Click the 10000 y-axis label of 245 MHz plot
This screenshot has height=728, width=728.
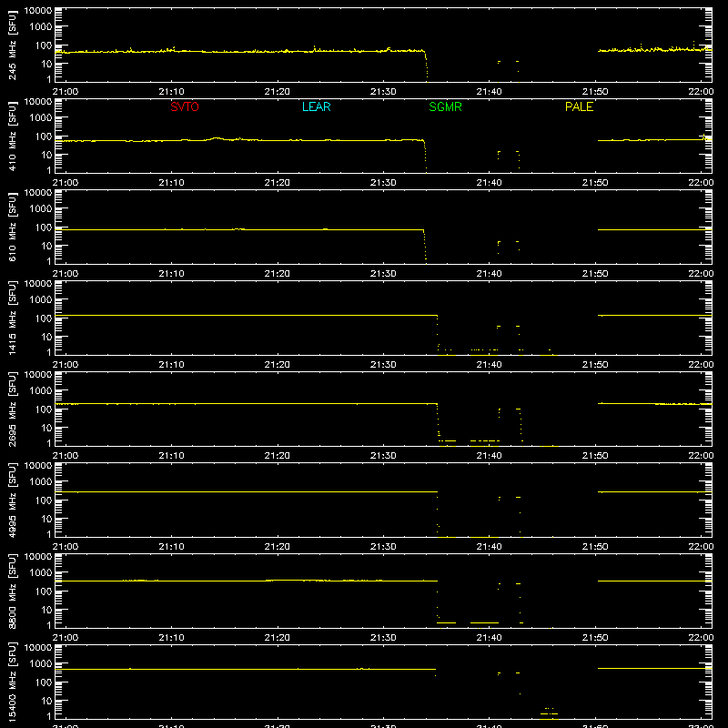38,11
